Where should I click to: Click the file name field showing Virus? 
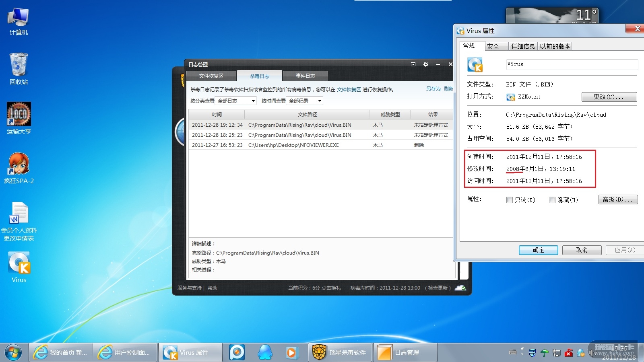(x=572, y=64)
